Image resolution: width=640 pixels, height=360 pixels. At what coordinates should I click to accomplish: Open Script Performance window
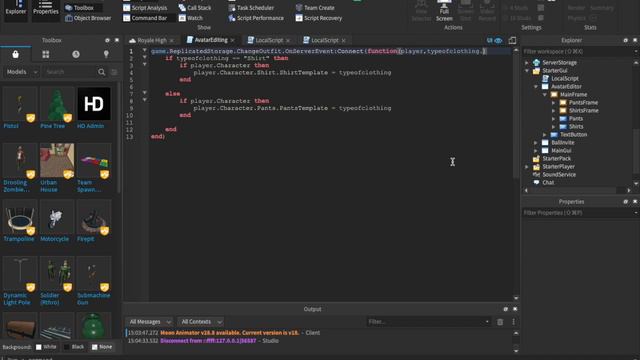pos(256,18)
